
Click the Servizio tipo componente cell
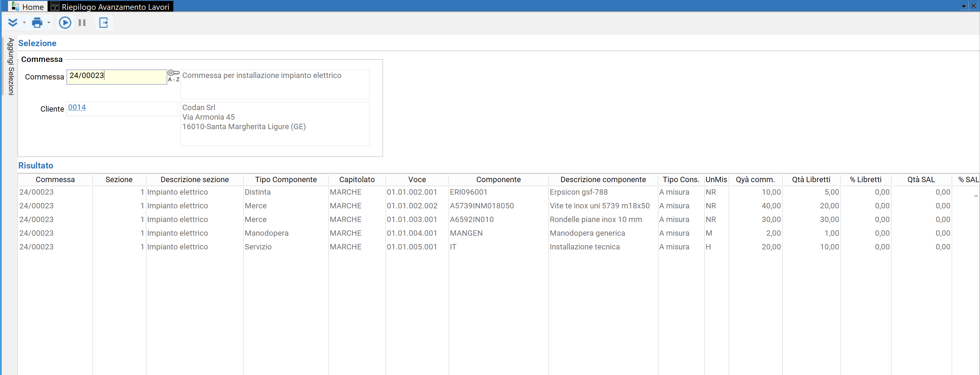(x=286, y=247)
